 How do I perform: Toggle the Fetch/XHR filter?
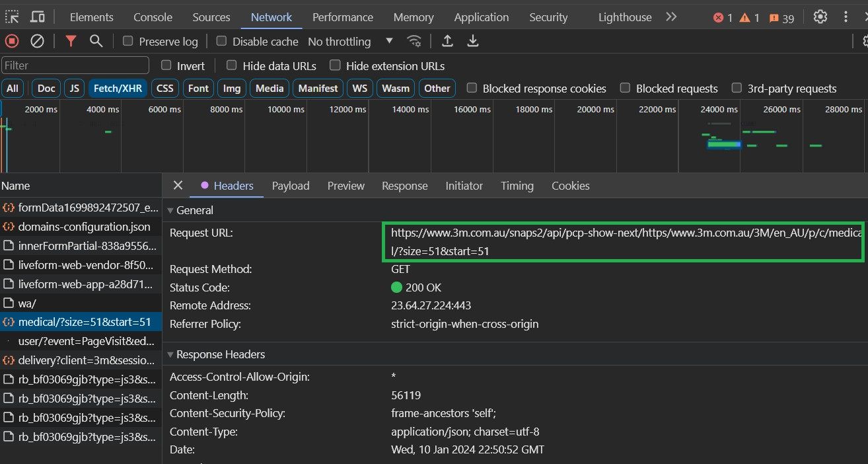[x=118, y=88]
